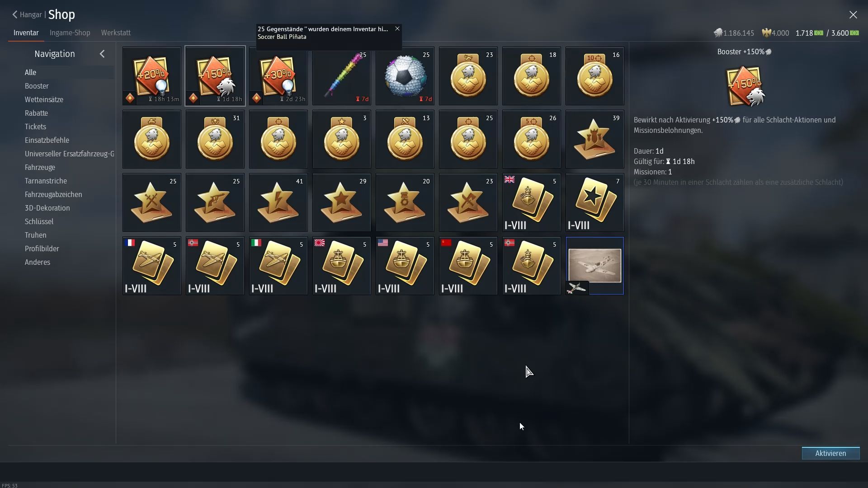The height and width of the screenshot is (488, 868).
Task: Show the Tarnanstriche category
Action: point(46,181)
